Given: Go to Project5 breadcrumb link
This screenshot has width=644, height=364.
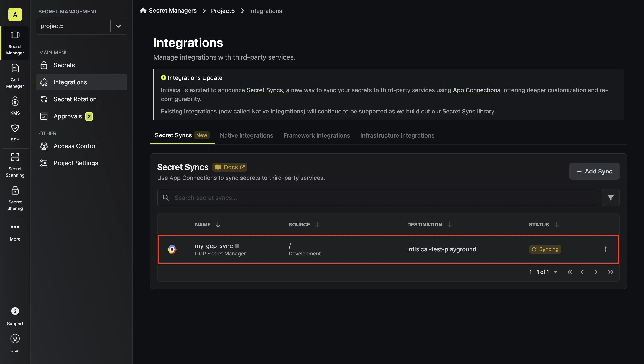Looking at the screenshot, I should coord(223,11).
